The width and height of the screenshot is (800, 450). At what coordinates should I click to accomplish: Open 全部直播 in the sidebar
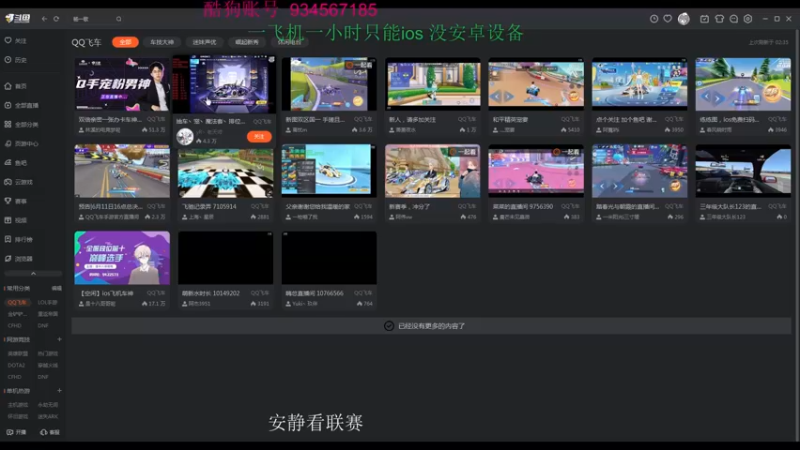[x=22, y=105]
